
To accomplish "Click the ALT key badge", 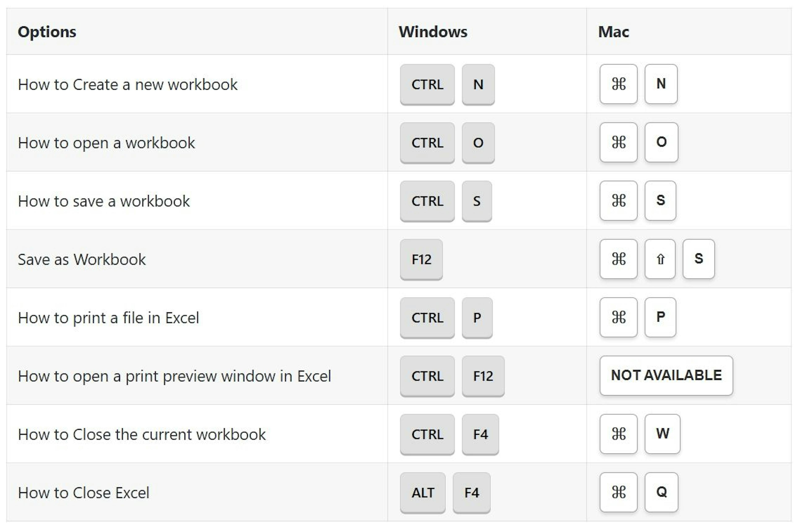I will pos(423,493).
